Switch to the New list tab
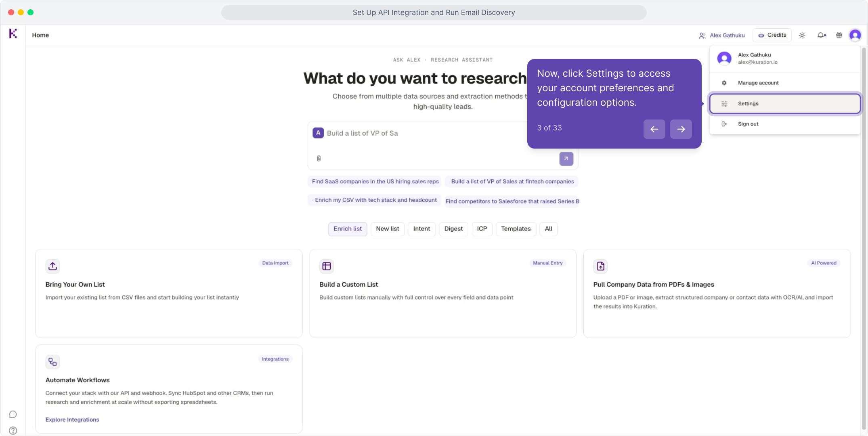 (388, 229)
